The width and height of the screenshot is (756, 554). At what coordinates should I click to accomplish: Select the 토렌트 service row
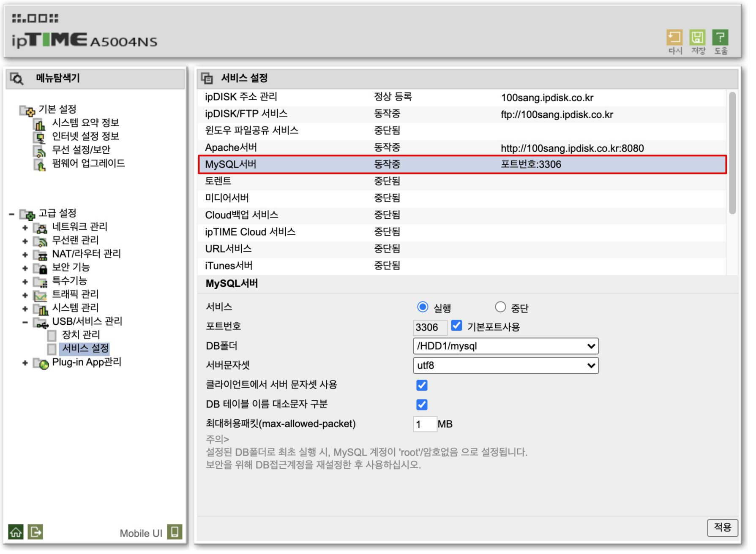pyautogui.click(x=462, y=182)
